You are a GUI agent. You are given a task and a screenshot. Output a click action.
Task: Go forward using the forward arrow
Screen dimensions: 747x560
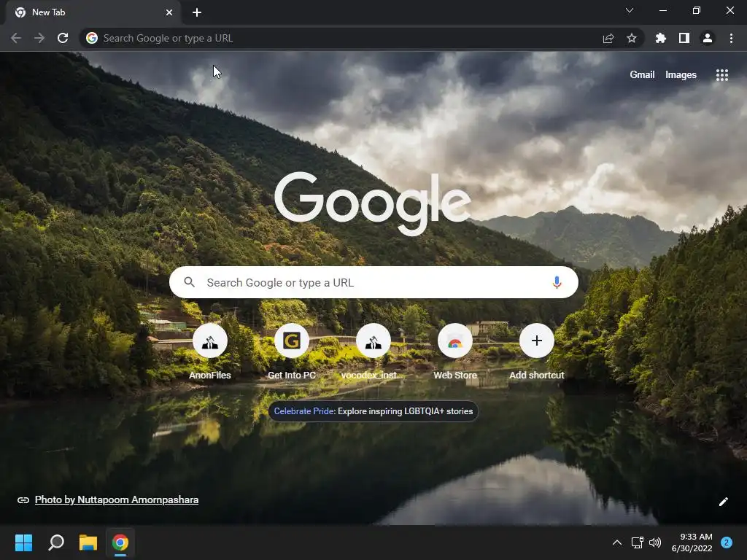(x=39, y=38)
